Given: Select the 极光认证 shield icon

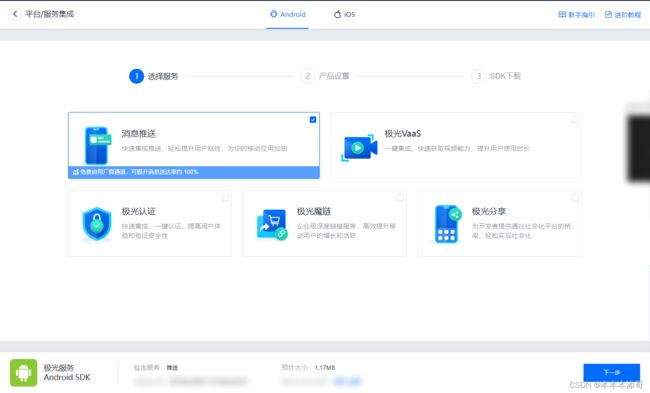Looking at the screenshot, I should coord(97,224).
